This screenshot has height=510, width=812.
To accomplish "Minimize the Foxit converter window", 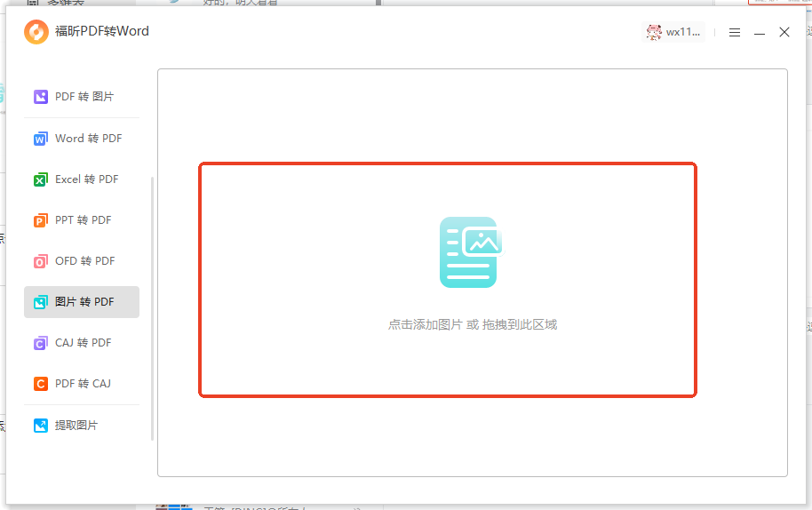I will [x=760, y=32].
